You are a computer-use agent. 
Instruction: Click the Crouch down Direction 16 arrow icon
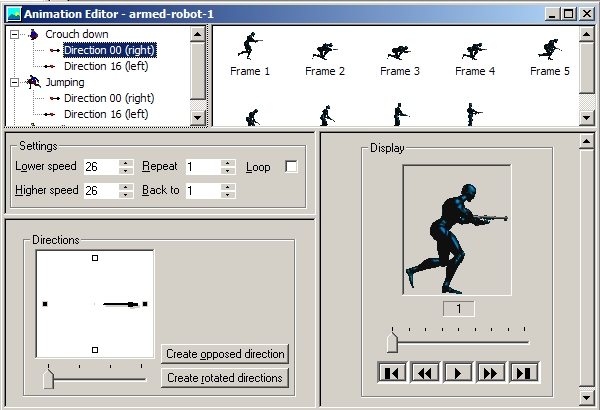pyautogui.click(x=49, y=66)
